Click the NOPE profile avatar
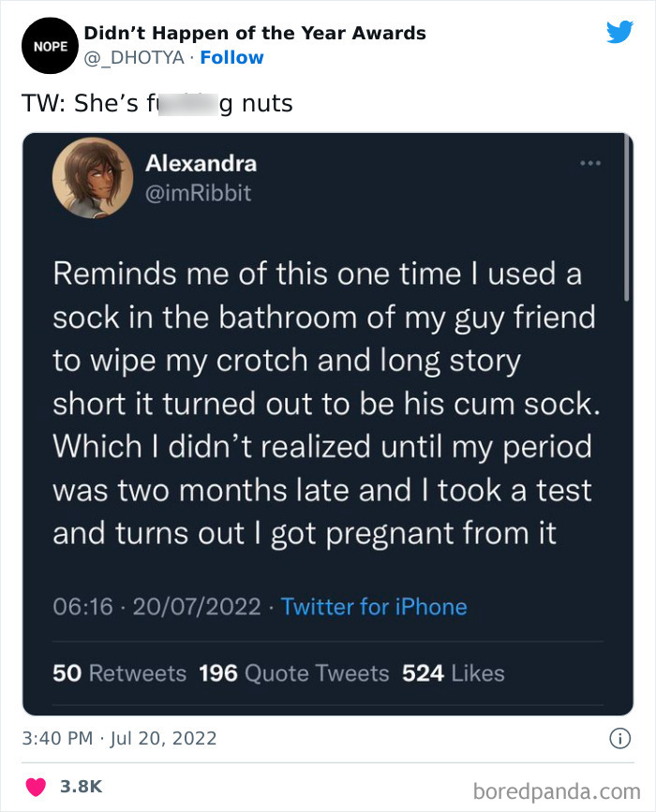 (x=49, y=45)
